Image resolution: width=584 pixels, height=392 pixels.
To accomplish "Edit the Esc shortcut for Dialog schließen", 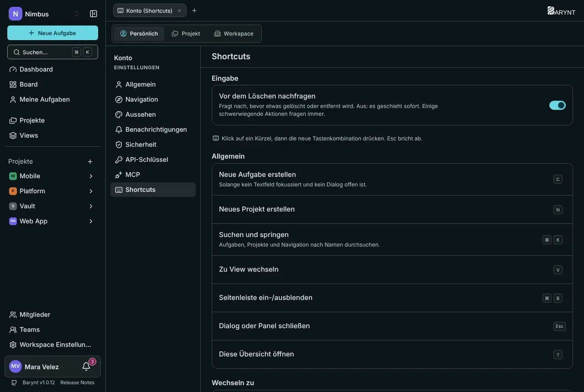I will 559,326.
